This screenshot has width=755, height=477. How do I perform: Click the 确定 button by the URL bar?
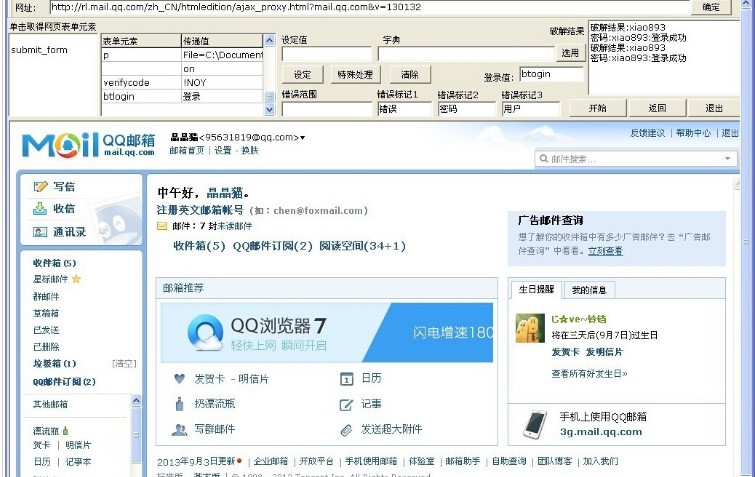click(x=711, y=7)
